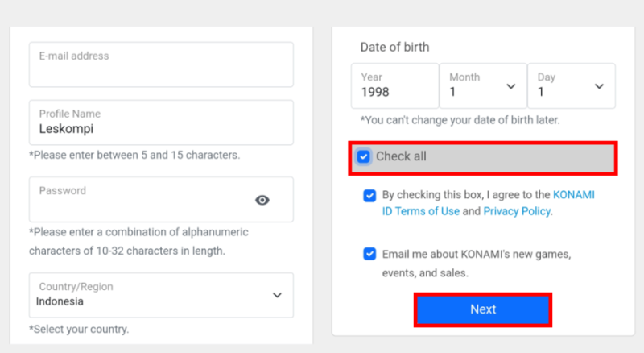Viewport: 644px width, 353px height.
Task: Click the Check all label text
Action: pyautogui.click(x=401, y=156)
